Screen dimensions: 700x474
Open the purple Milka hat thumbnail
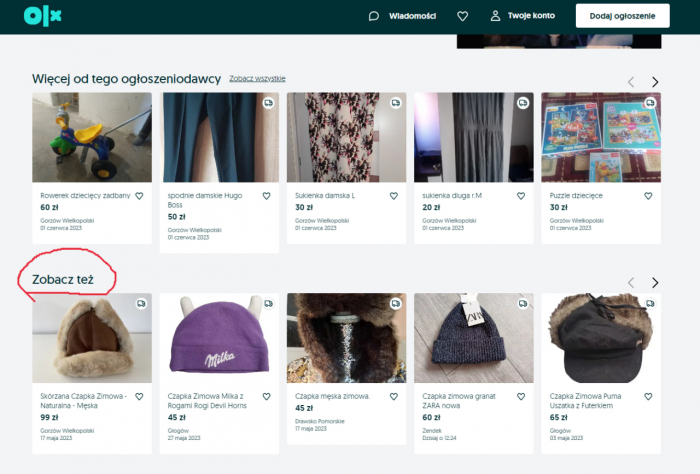pos(216,337)
